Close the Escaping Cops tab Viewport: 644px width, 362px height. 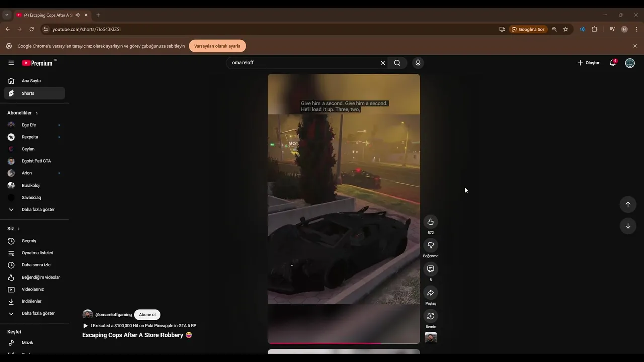coord(86,15)
